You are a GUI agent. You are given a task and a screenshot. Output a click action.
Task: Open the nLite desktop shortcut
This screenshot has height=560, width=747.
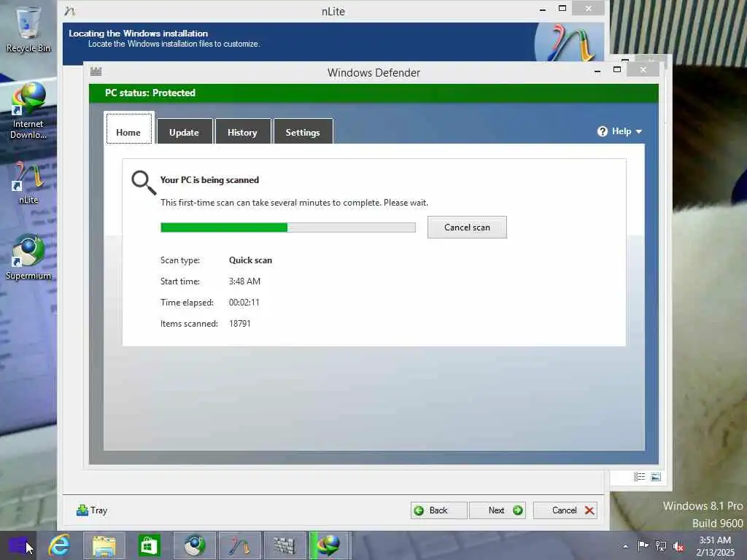pyautogui.click(x=28, y=183)
